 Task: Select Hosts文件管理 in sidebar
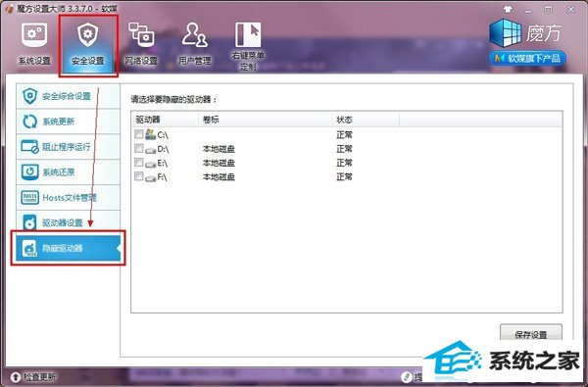coord(68,197)
